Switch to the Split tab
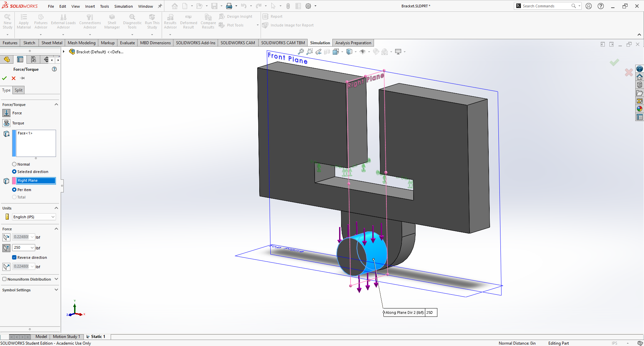Image resolution: width=644 pixels, height=346 pixels. tap(18, 90)
